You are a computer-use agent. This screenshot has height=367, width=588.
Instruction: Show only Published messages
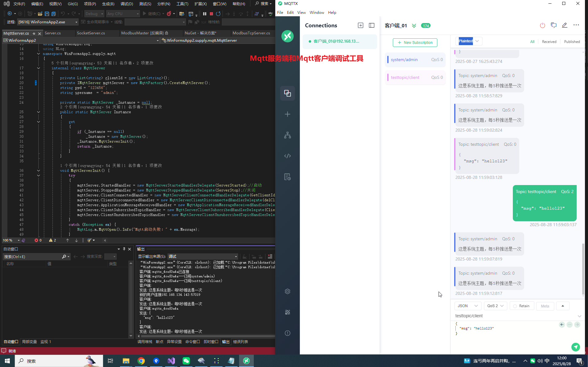coord(572,42)
